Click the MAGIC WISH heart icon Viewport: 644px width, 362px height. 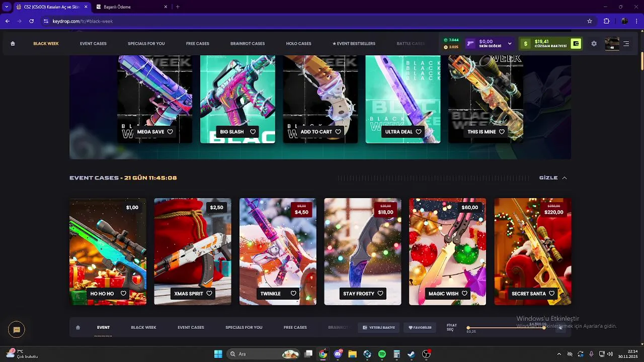coord(464,294)
